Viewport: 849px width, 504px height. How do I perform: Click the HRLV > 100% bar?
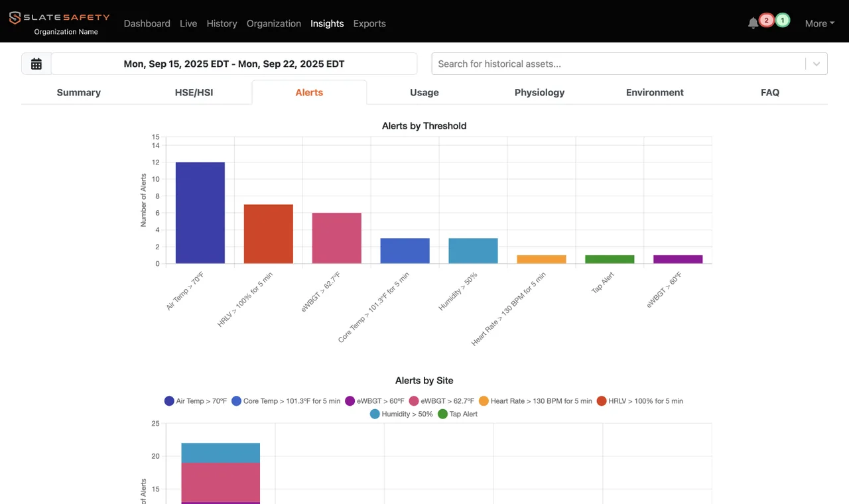click(x=269, y=234)
